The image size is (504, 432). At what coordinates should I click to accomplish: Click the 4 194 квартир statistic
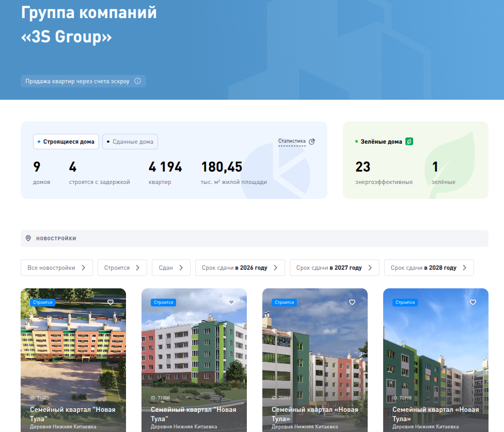pyautogui.click(x=165, y=173)
